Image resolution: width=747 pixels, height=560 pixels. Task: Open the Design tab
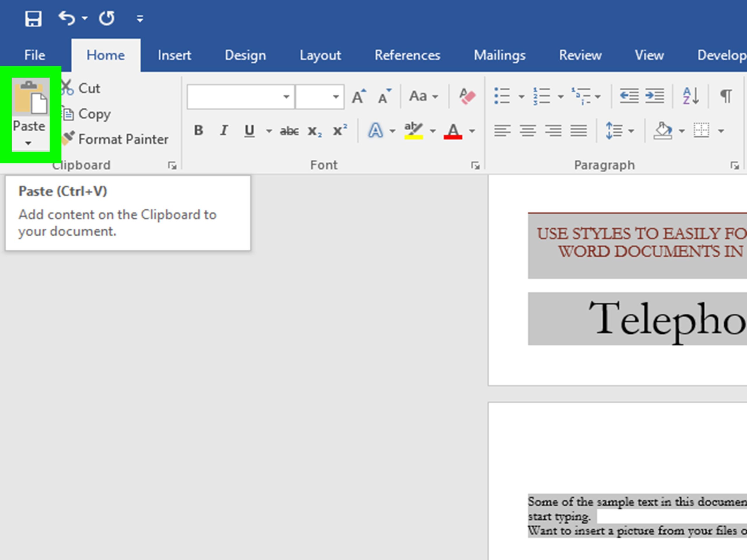coord(245,55)
